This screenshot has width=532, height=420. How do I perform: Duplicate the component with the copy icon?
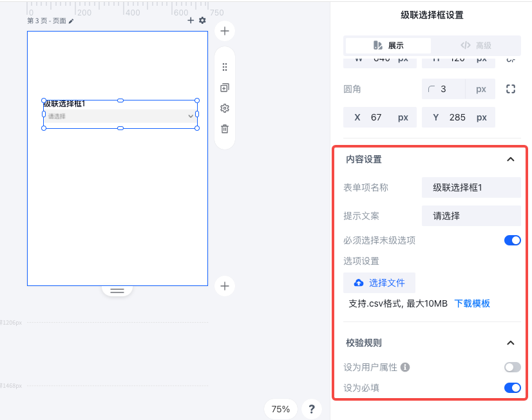tap(225, 88)
